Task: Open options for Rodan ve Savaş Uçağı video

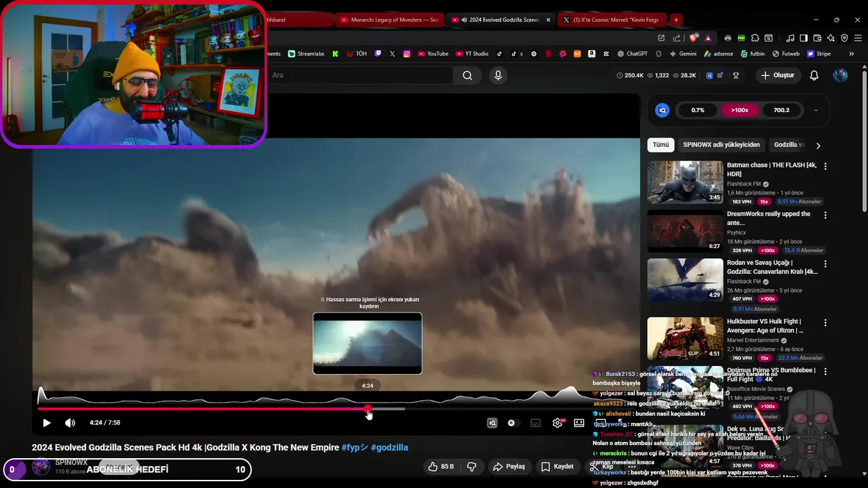Action: [x=825, y=264]
